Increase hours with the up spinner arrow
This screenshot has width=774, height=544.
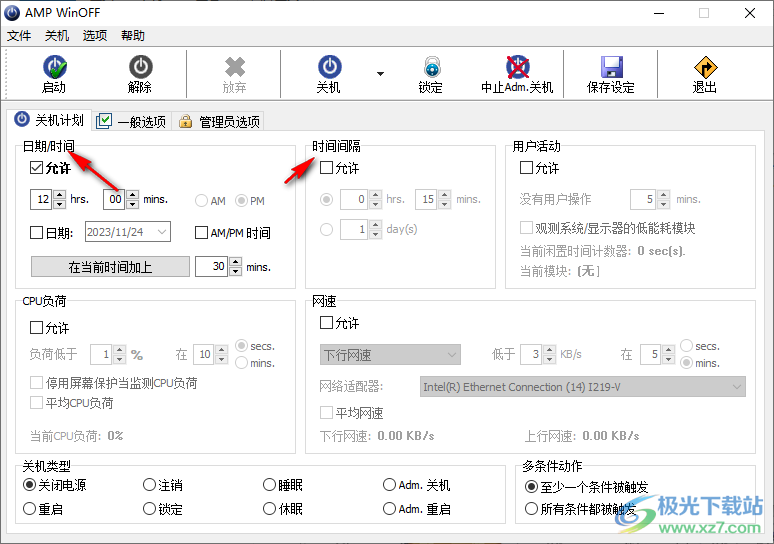click(59, 195)
